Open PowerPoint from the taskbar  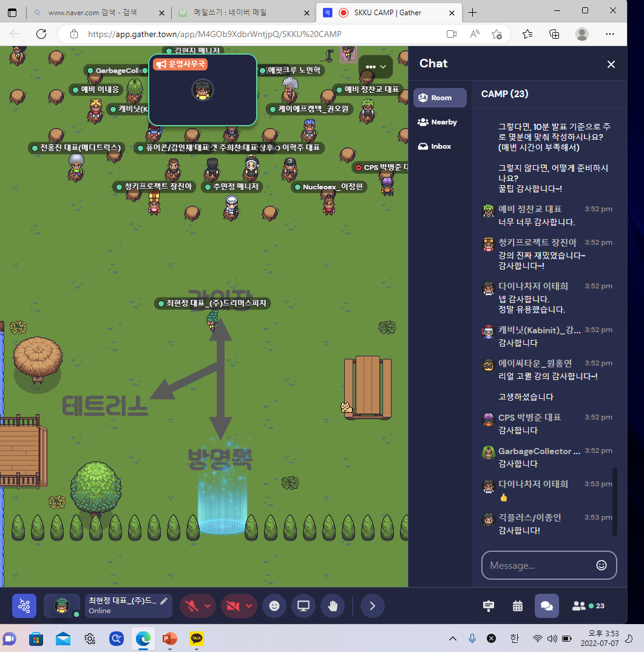click(x=169, y=639)
